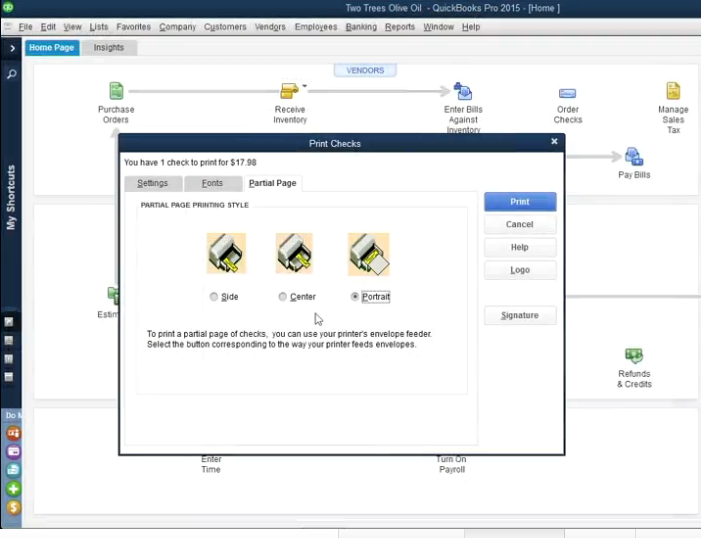Click the search magnifier in left sidebar
Screen dimensions: 701x538
click(12, 73)
